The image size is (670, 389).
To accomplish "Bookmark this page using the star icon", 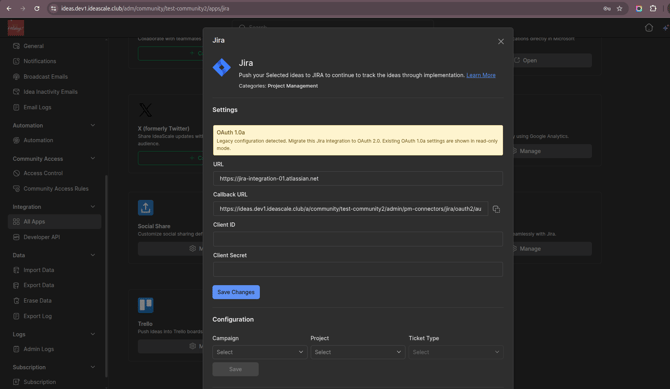I will tap(619, 9).
